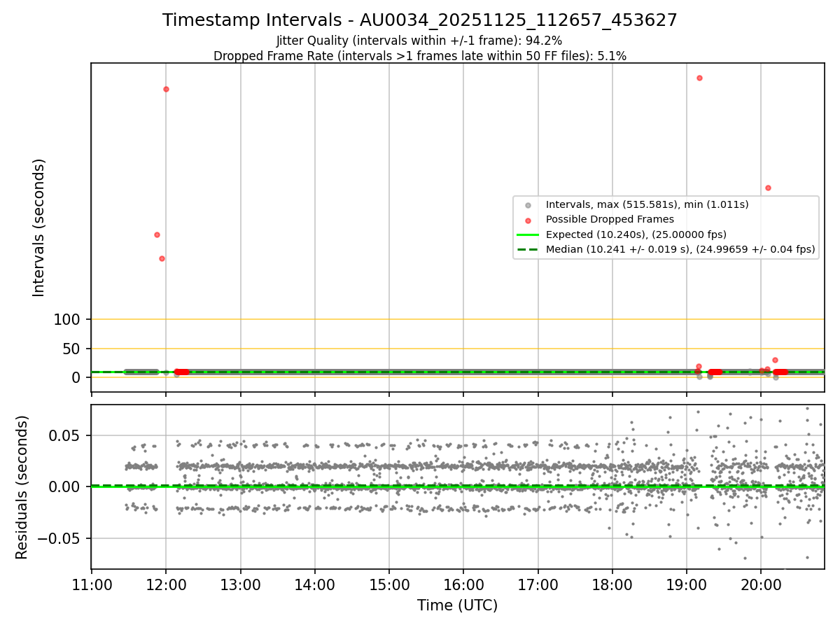Screen dimensions: 840x630
Task: Click the 12:00 time tick label
Action: (x=166, y=584)
